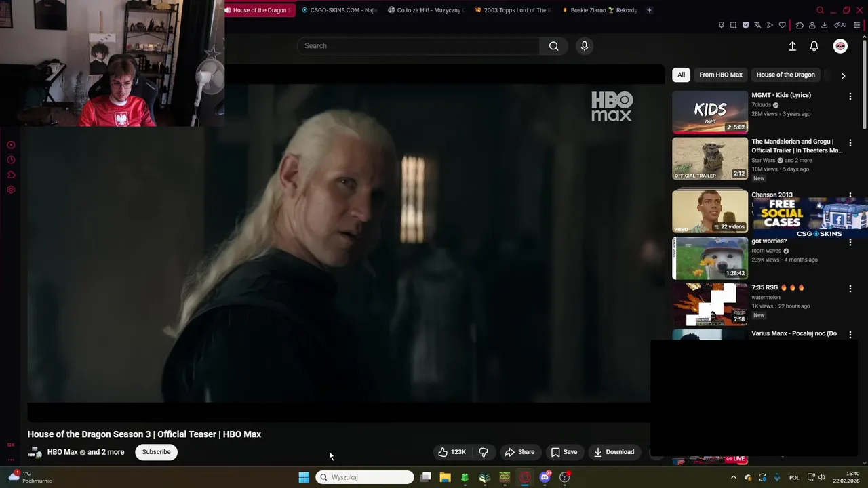868x488 pixels.
Task: Open the 7:35 RSG video thumbnail
Action: (x=710, y=304)
